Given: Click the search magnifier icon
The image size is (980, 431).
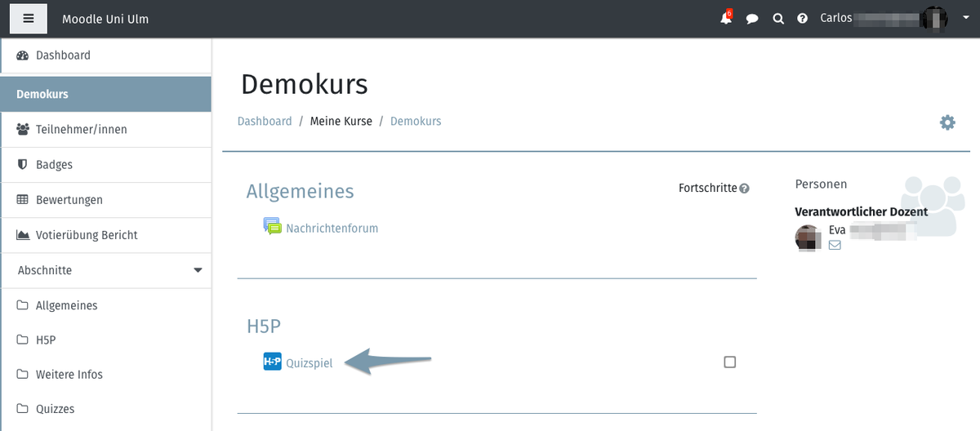Looking at the screenshot, I should [778, 18].
